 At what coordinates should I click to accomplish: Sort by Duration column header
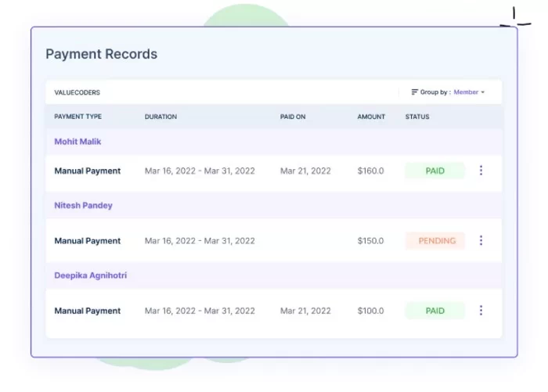pyautogui.click(x=160, y=117)
